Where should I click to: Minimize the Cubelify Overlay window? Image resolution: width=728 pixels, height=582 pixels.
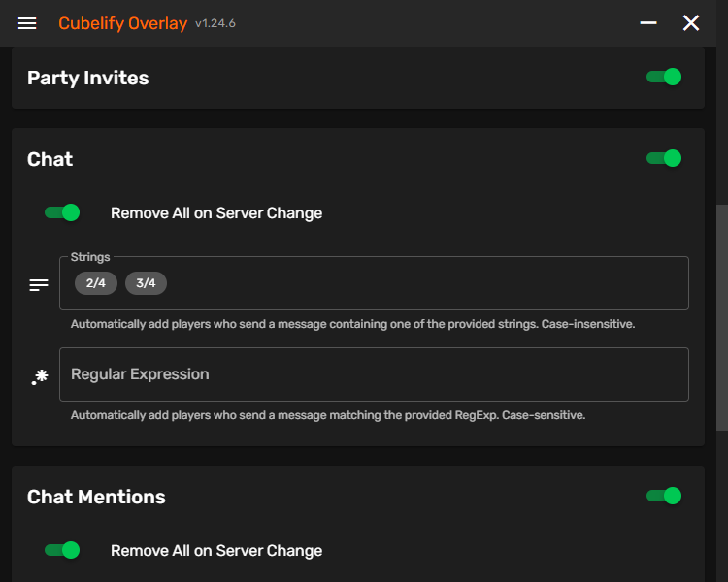[x=648, y=23]
